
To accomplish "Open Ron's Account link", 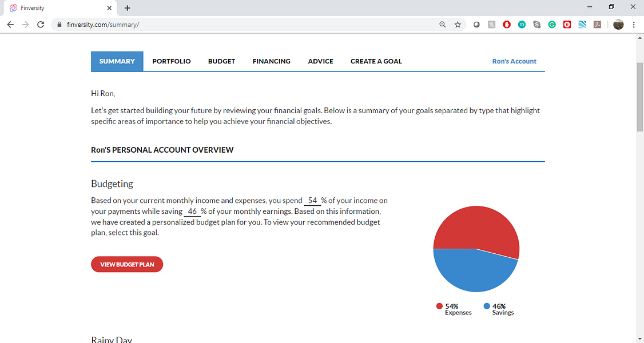I will pyautogui.click(x=514, y=61).
